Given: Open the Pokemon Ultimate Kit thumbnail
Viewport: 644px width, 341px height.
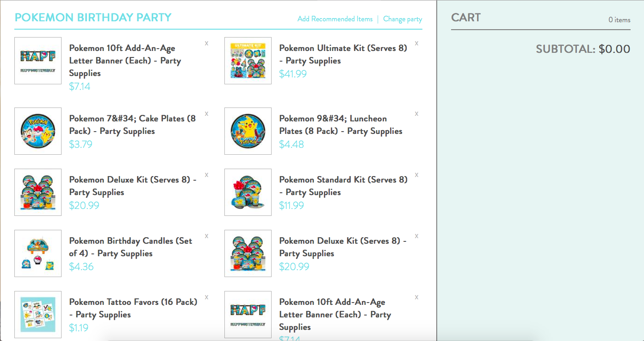Looking at the screenshot, I should (248, 61).
